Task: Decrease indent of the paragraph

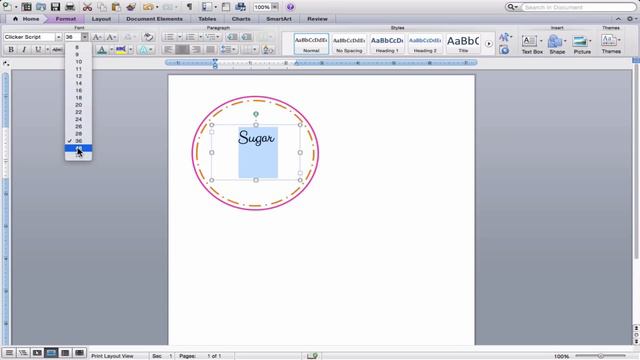Action: tap(232, 37)
